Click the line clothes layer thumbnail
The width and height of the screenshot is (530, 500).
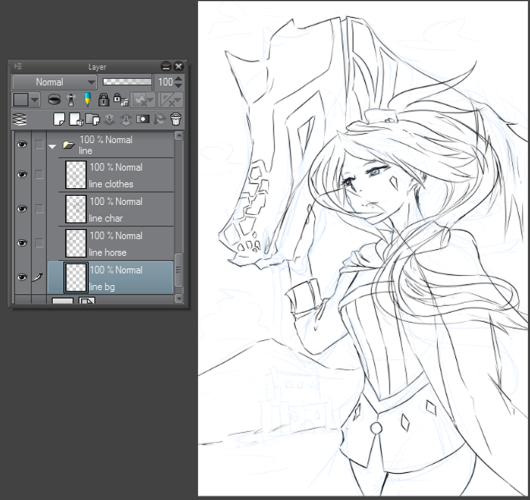click(76, 175)
